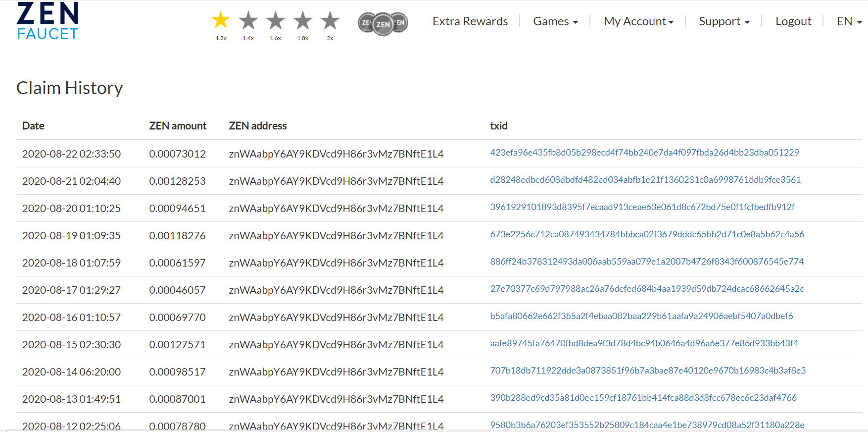Select the gold 1.2x star
Image resolution: width=868 pixels, height=432 pixels.
pos(221,20)
